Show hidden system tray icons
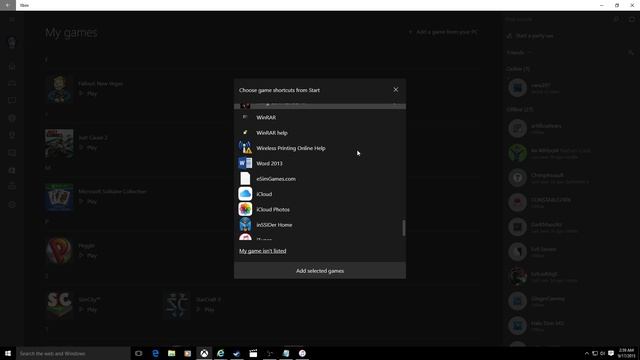The height and width of the screenshot is (360, 640). (x=587, y=353)
